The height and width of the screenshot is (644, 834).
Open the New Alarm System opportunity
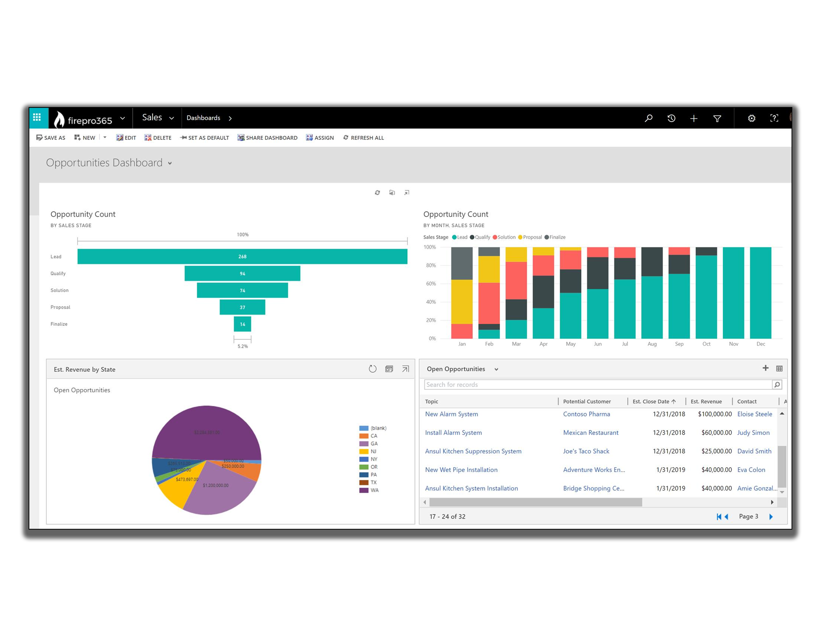tap(451, 414)
